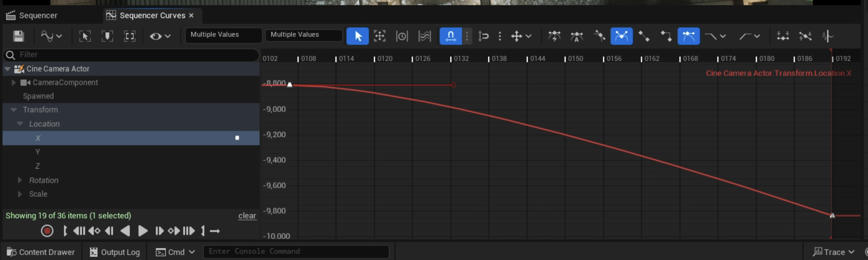Viewport: 868px width, 260px height.
Task: Toggle Cubic Break tangent highlighted icon
Action: pyautogui.click(x=621, y=36)
